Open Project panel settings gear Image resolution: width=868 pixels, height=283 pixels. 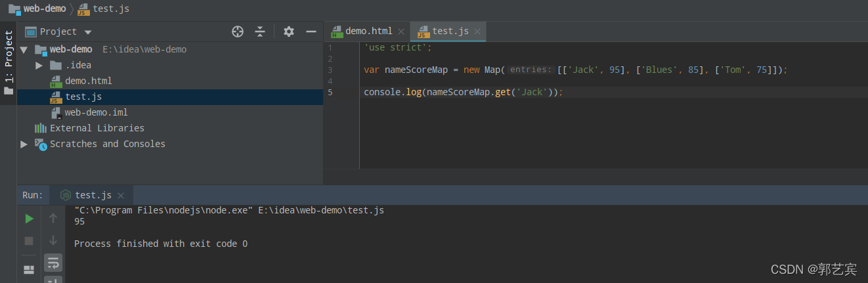coord(288,32)
